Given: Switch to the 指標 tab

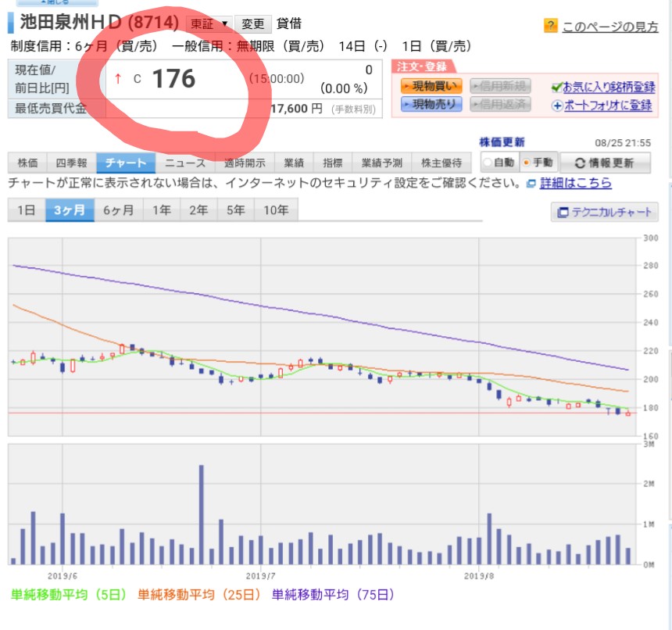Looking at the screenshot, I should coord(333,163).
